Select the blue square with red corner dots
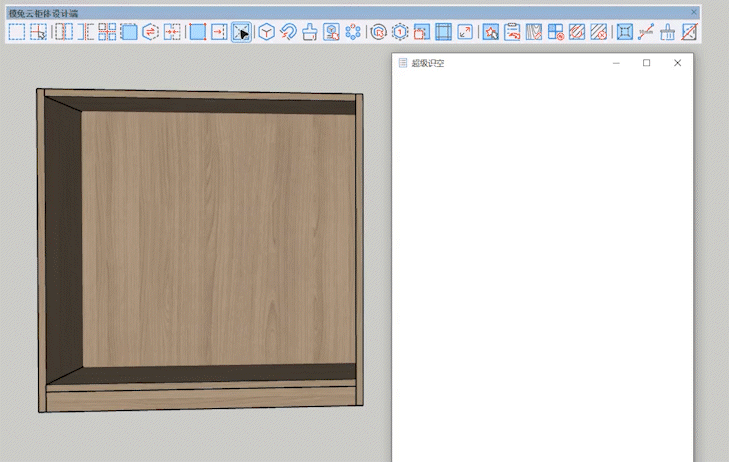The height and width of the screenshot is (462, 730). click(x=197, y=32)
